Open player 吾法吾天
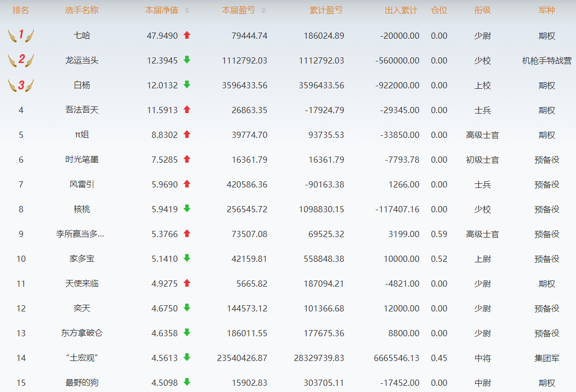 click(82, 109)
